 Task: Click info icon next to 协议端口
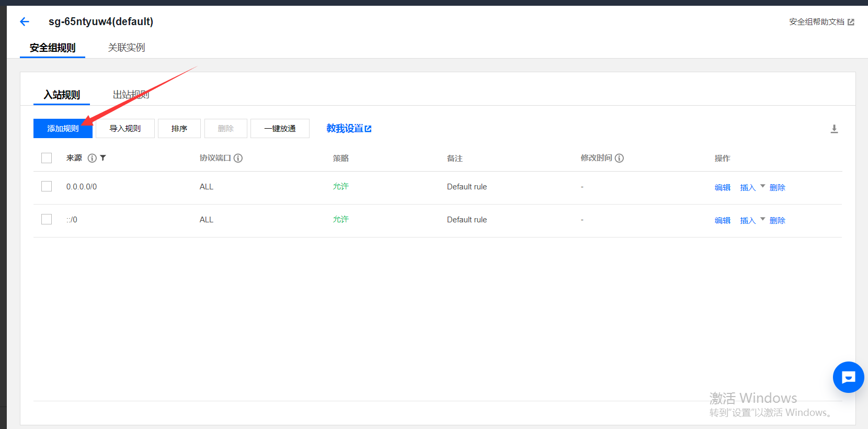[x=238, y=158]
